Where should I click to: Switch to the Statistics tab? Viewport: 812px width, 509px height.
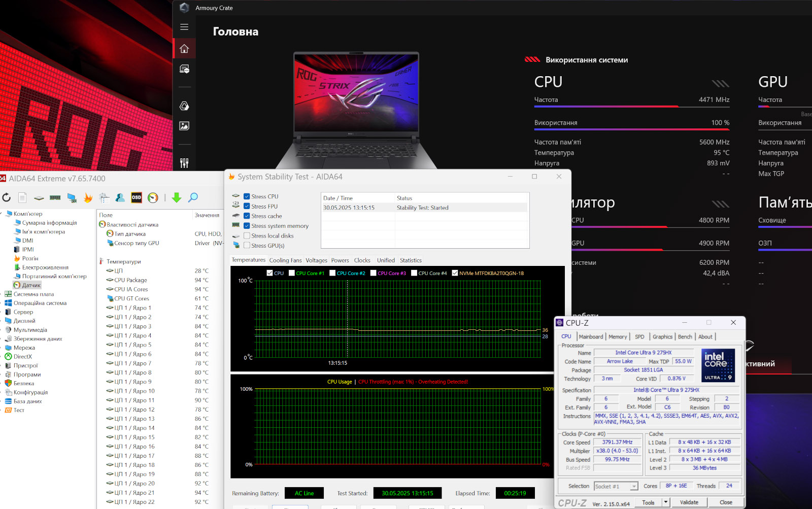click(411, 260)
